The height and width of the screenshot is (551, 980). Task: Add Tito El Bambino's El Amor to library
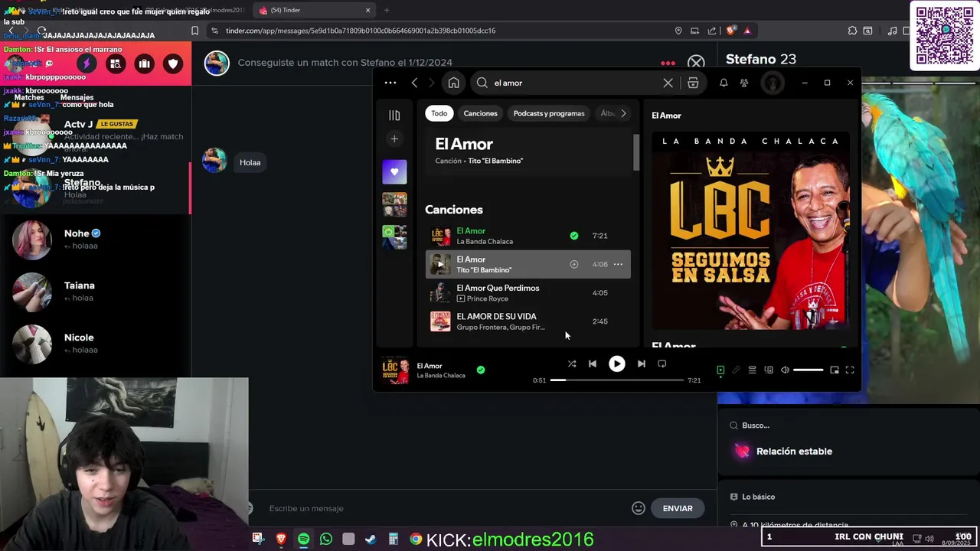coord(573,264)
